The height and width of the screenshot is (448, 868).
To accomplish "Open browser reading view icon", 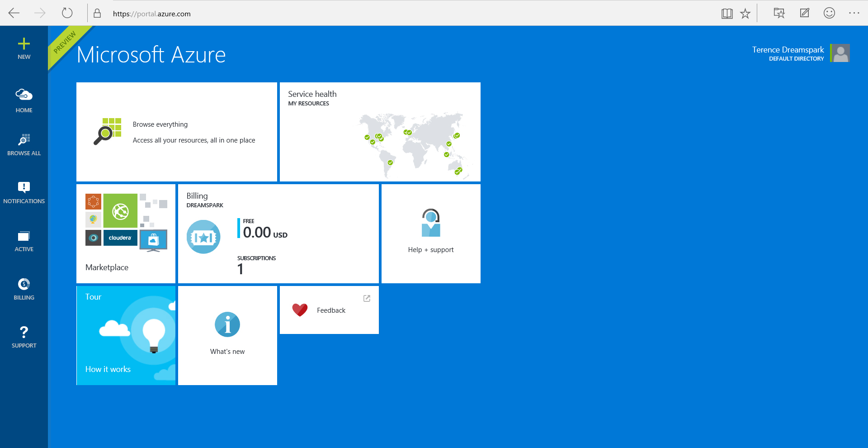I will (x=727, y=14).
